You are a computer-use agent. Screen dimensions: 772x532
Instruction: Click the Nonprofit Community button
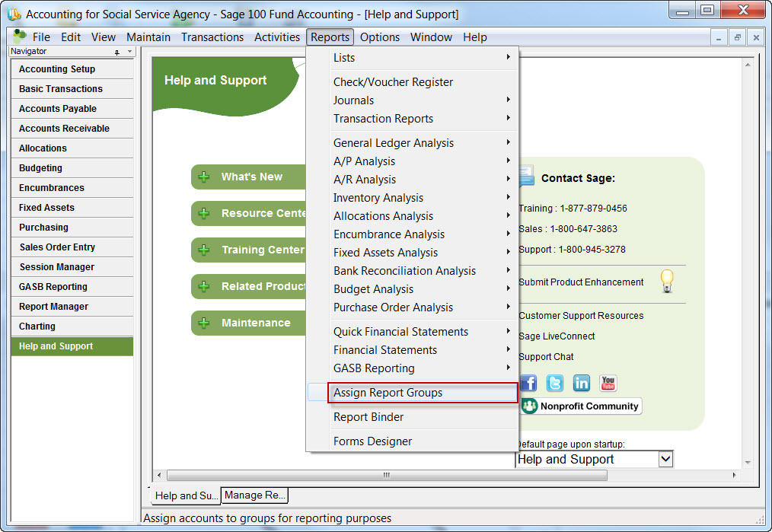tap(581, 406)
